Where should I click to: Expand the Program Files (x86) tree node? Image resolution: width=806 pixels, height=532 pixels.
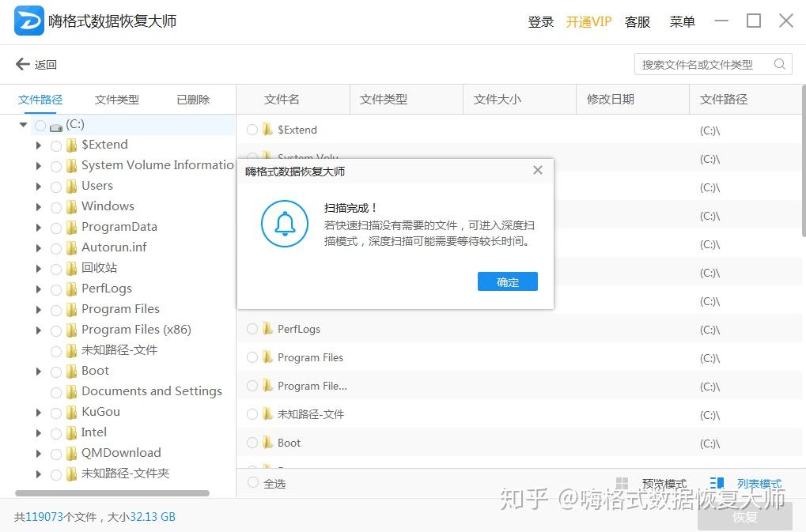click(x=39, y=330)
